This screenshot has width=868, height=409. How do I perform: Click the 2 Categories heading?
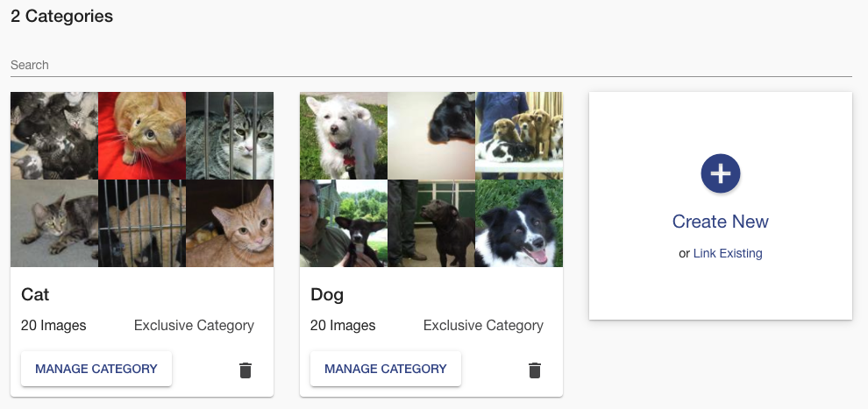click(61, 16)
